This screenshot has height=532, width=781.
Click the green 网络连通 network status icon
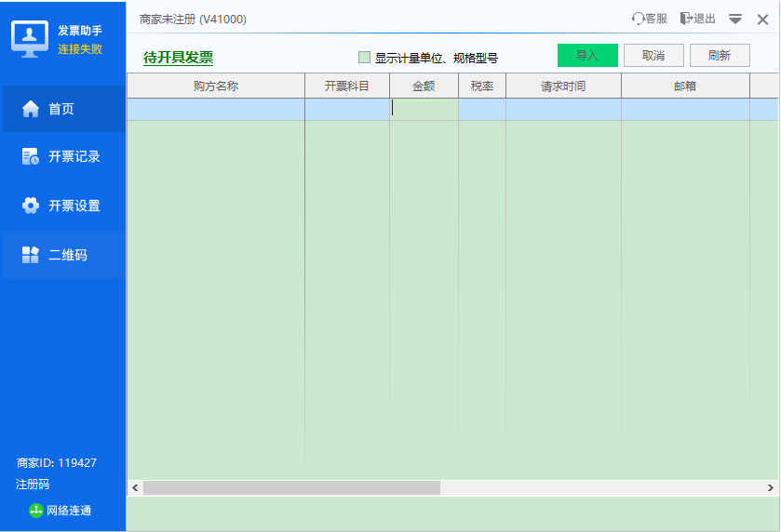[36, 510]
